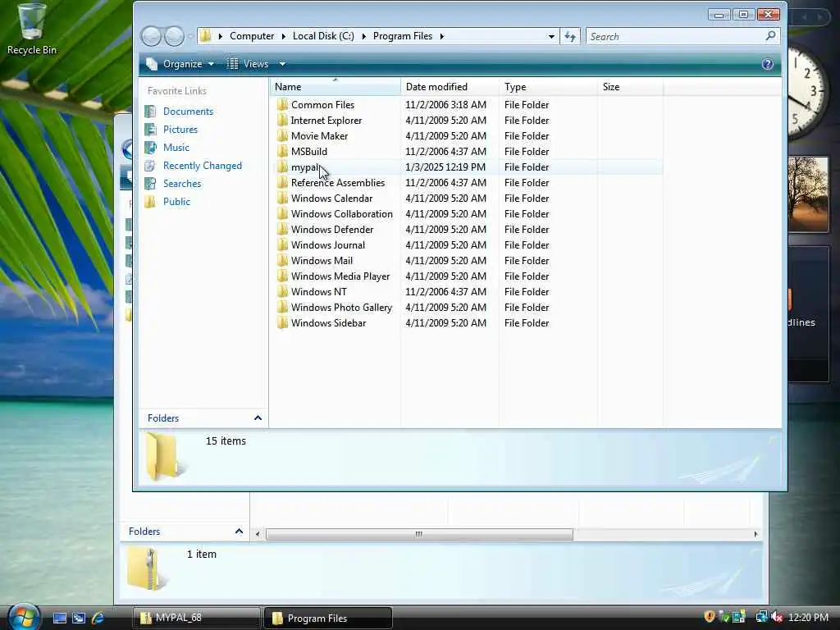Click Switch between windows quick launch icon
Image resolution: width=840 pixels, height=630 pixels.
[79, 619]
